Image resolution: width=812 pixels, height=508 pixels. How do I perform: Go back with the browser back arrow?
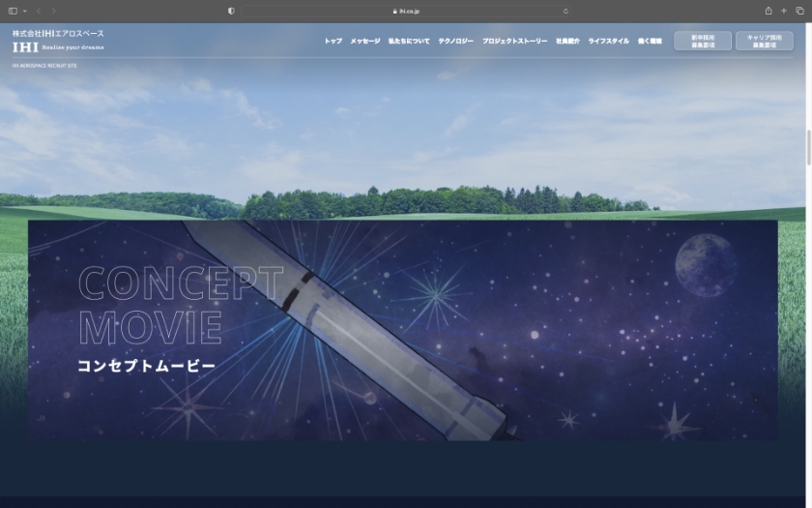pyautogui.click(x=39, y=11)
